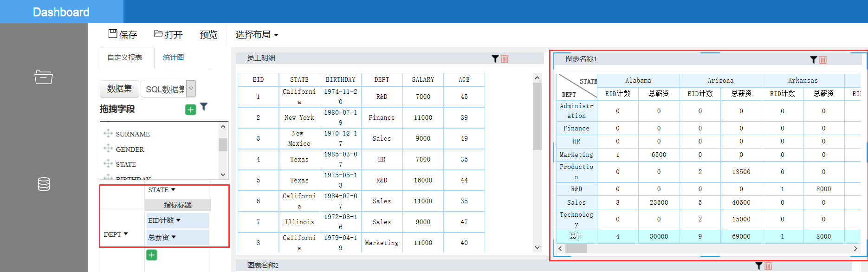This screenshot has height=272, width=868.
Task: Click delete trash icon of 图表名称2 panel
Action: click(x=768, y=266)
